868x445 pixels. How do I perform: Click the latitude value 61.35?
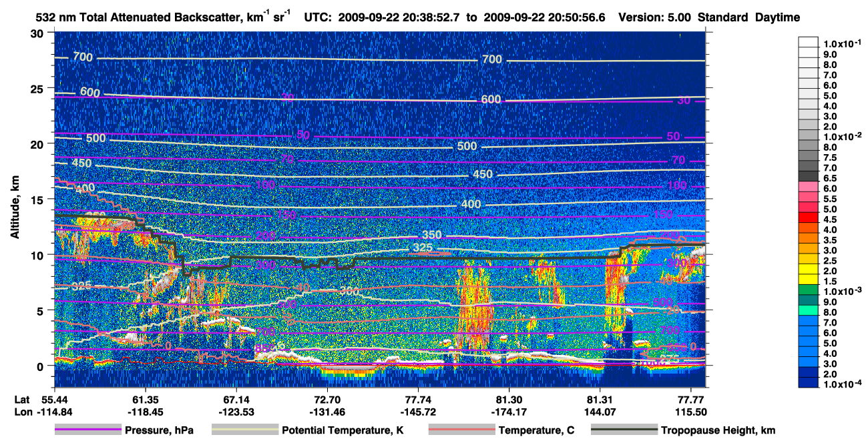point(145,399)
